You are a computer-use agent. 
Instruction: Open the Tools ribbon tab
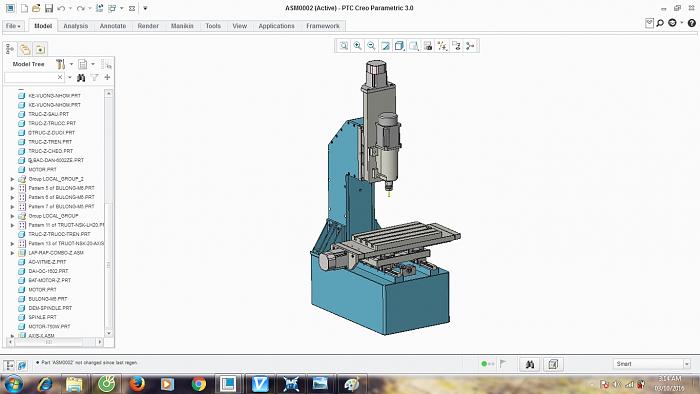(x=213, y=26)
